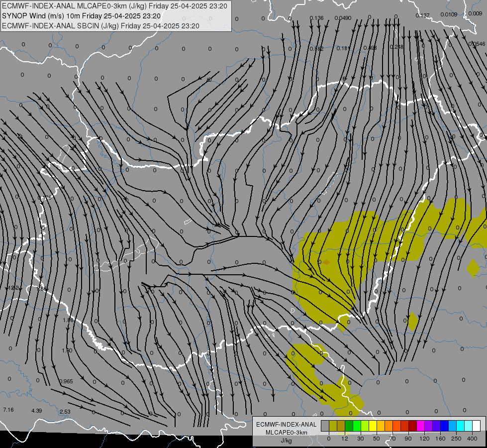Click the yellow-green legend swatch
Viewport: 487px width, 448px height.
pyautogui.click(x=365, y=426)
